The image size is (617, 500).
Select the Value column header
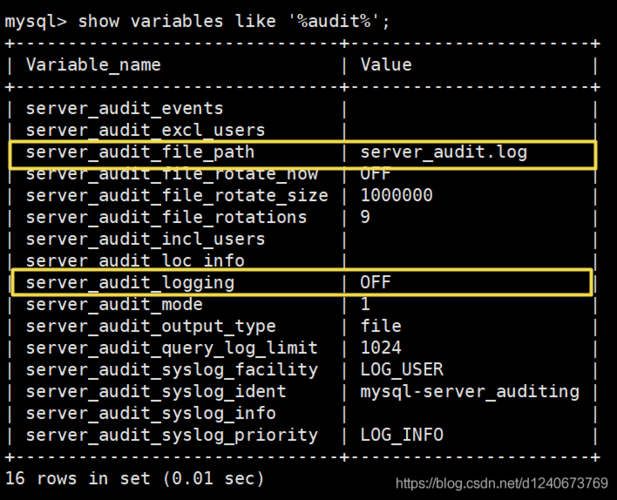pos(386,65)
